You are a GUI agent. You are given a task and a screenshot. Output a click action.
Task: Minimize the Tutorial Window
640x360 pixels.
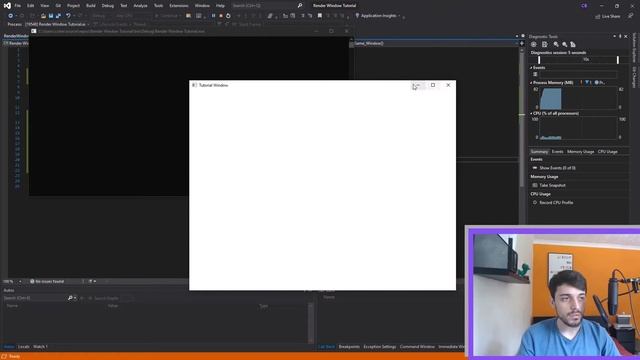click(x=417, y=85)
